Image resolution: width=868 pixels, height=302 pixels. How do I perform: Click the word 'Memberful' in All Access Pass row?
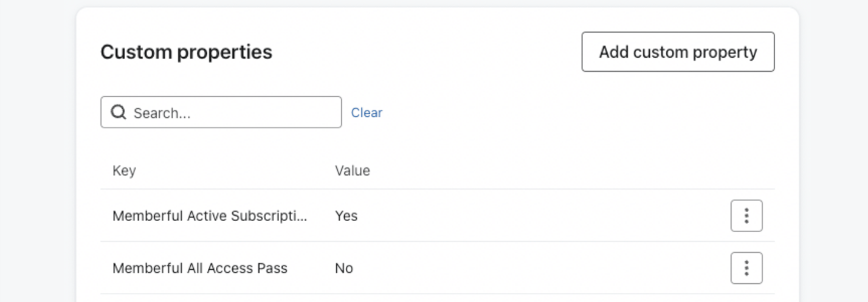click(x=139, y=268)
